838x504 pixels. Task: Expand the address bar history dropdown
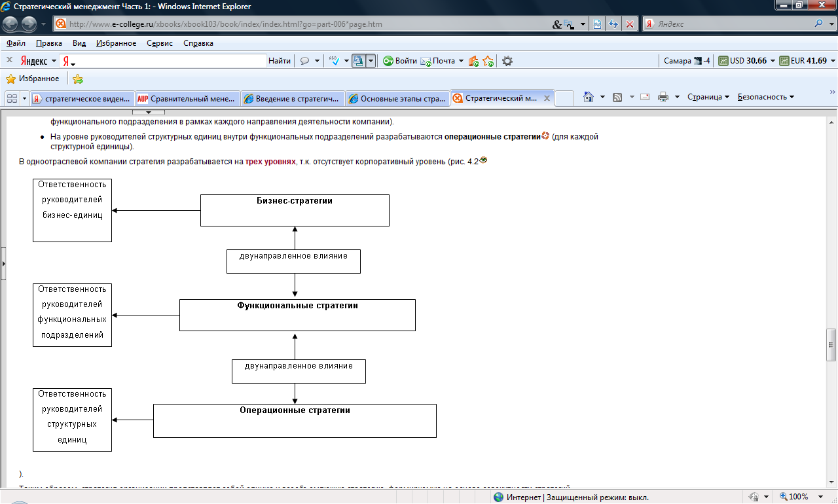click(x=582, y=24)
